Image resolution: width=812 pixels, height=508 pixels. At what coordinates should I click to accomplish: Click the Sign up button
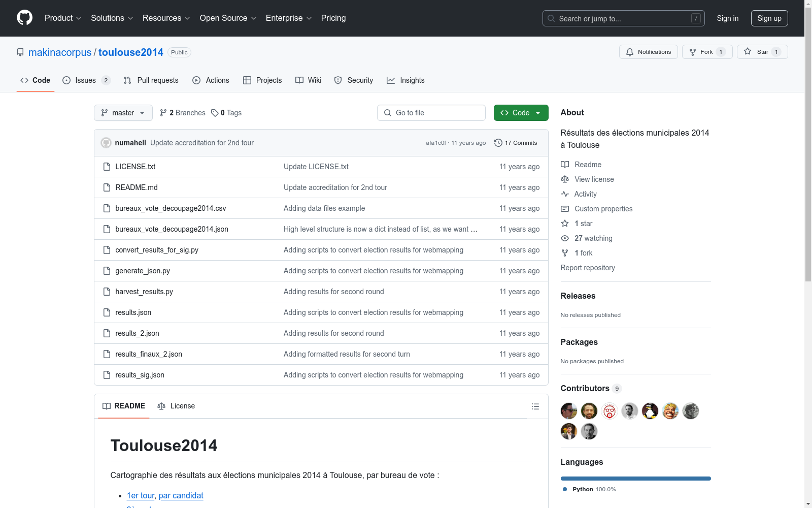coord(769,18)
